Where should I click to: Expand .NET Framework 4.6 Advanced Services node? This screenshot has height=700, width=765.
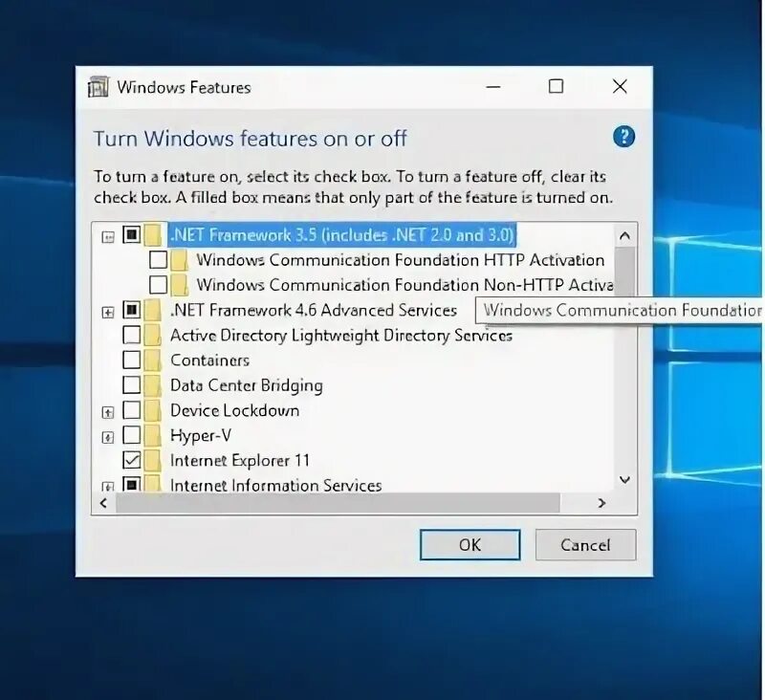[108, 312]
